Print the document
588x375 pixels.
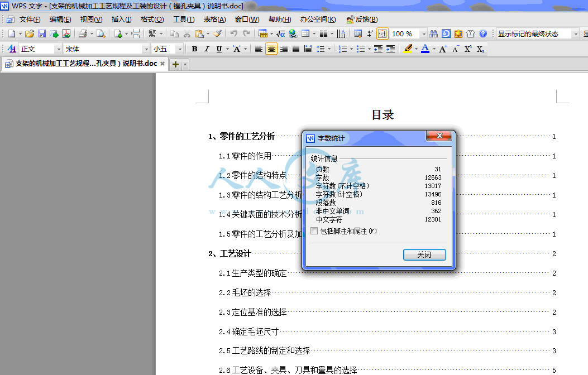[83, 33]
